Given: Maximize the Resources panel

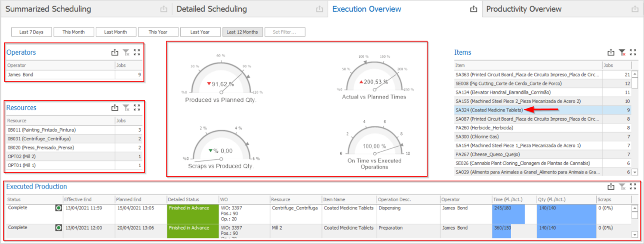Looking at the screenshot, I should click(137, 108).
